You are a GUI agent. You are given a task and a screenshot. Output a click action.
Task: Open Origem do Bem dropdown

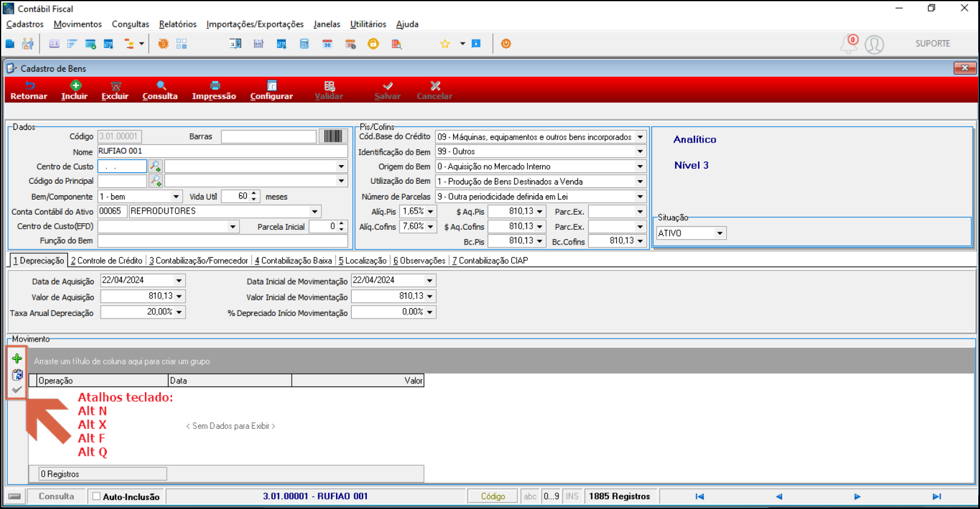(640, 166)
